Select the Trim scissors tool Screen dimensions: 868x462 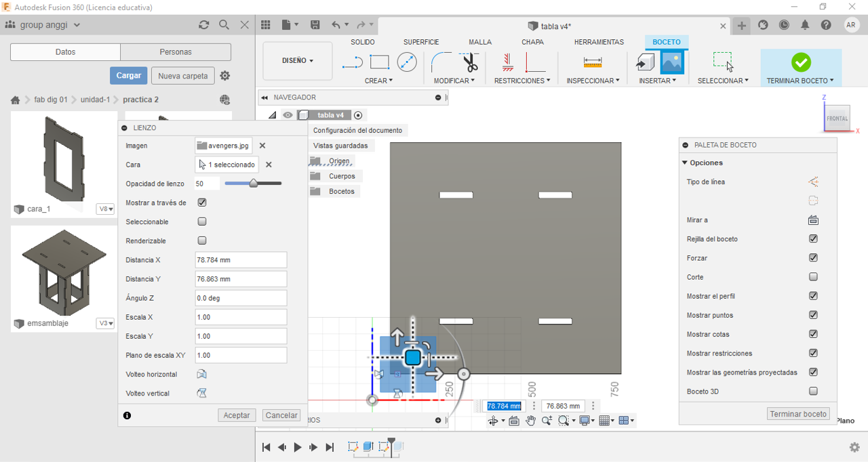pos(470,62)
